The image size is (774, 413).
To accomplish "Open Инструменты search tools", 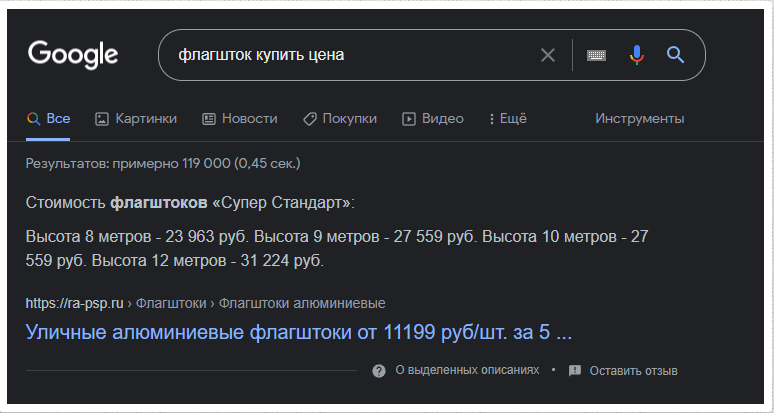I will pyautogui.click(x=640, y=119).
